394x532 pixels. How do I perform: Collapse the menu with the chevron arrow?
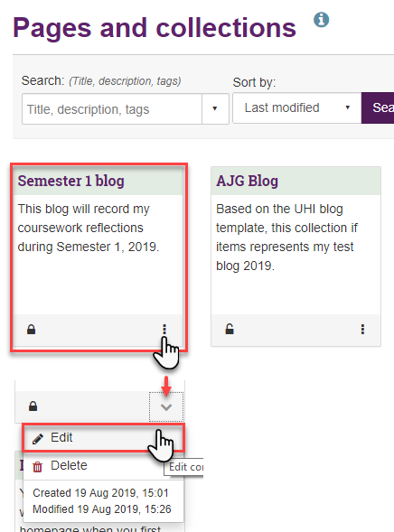tap(166, 406)
